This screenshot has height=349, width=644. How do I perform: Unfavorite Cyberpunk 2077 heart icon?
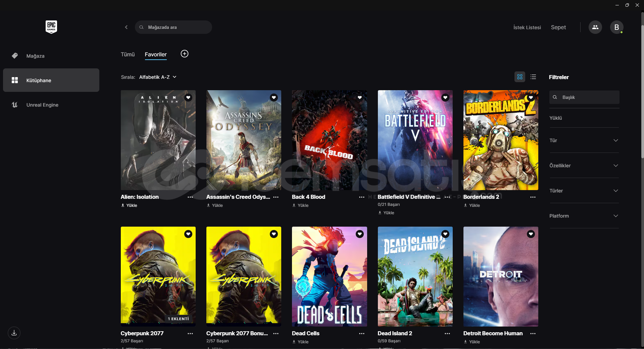188,234
